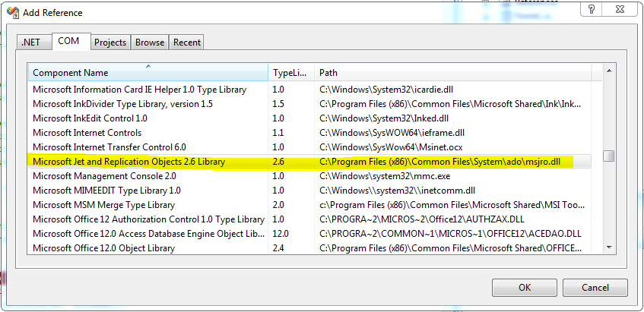The image size is (644, 312).
Task: Click the path C:\Windows\SysWOW64\ieframe.dll
Action: (392, 132)
